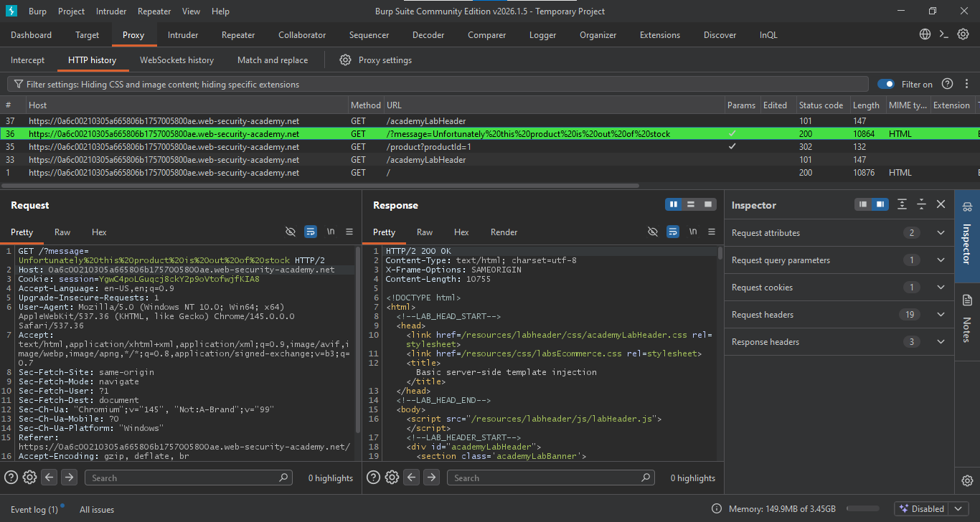Toggle Request hide non-printable eye icon
Screen dimensions: 980x522
pos(291,232)
